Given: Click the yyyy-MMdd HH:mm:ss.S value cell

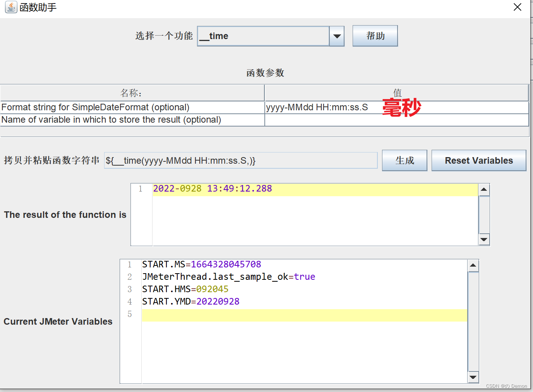Looking at the screenshot, I should click(x=397, y=107).
